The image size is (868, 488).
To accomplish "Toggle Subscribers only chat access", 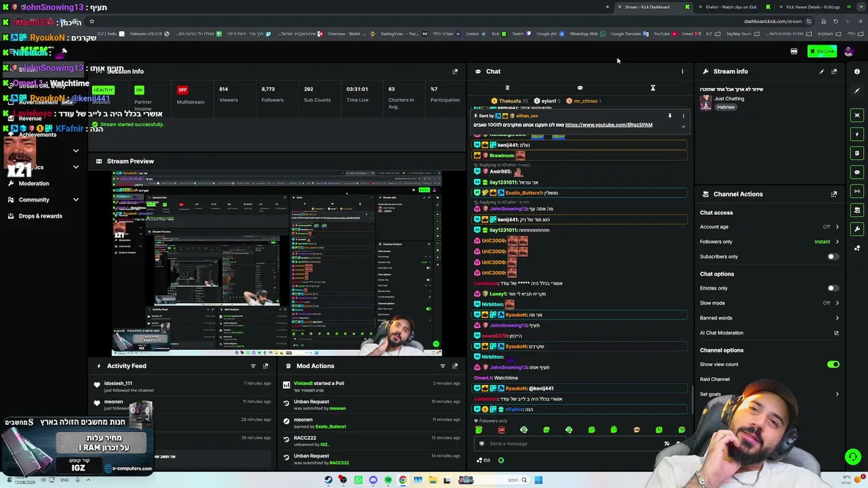I will pyautogui.click(x=833, y=257).
